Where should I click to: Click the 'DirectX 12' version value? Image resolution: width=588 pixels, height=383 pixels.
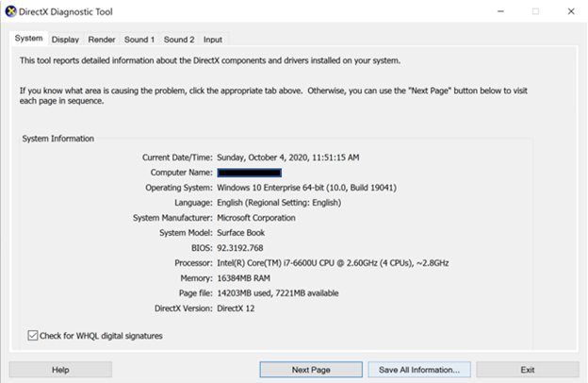tap(236, 308)
